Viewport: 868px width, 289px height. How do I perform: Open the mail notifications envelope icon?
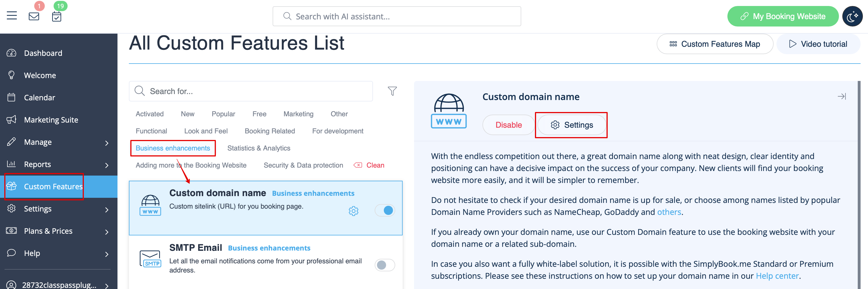click(x=34, y=16)
